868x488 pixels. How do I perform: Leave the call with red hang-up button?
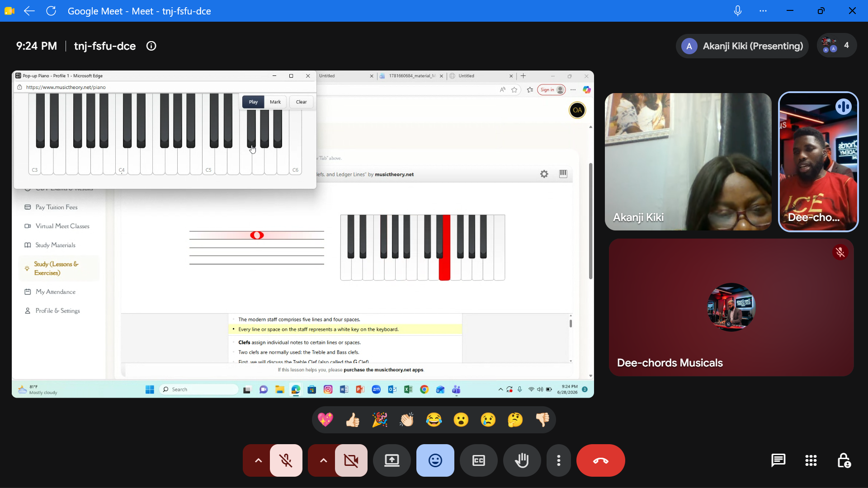pyautogui.click(x=601, y=460)
